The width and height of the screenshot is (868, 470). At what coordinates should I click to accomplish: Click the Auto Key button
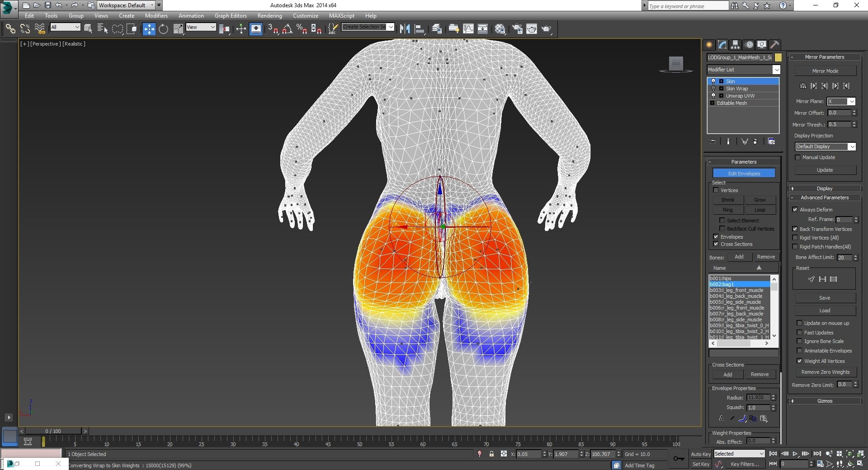[x=700, y=454]
